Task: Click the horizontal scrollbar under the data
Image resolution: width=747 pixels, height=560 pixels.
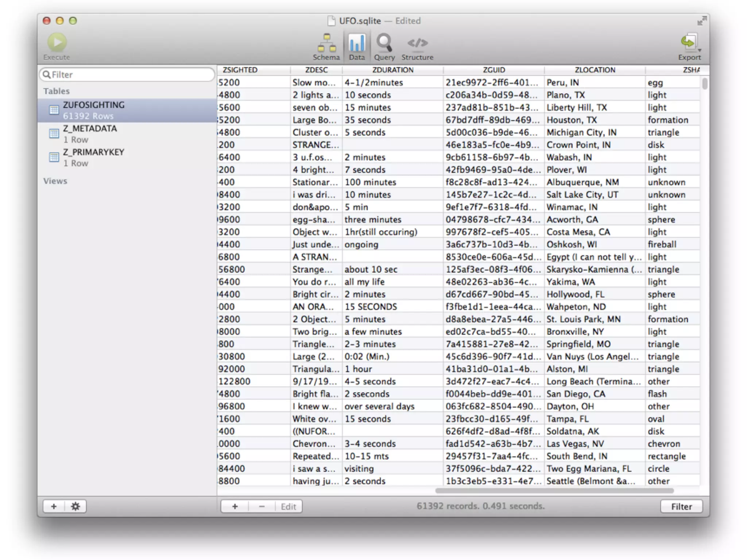Action: coord(554,491)
